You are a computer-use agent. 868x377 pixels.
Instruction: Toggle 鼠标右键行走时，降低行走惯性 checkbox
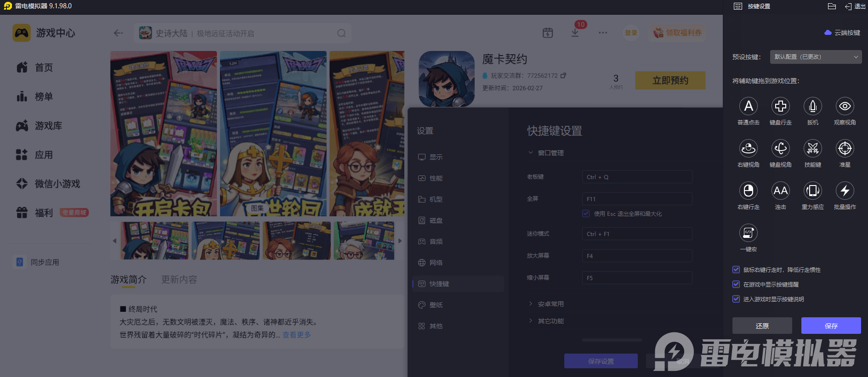[736, 270]
